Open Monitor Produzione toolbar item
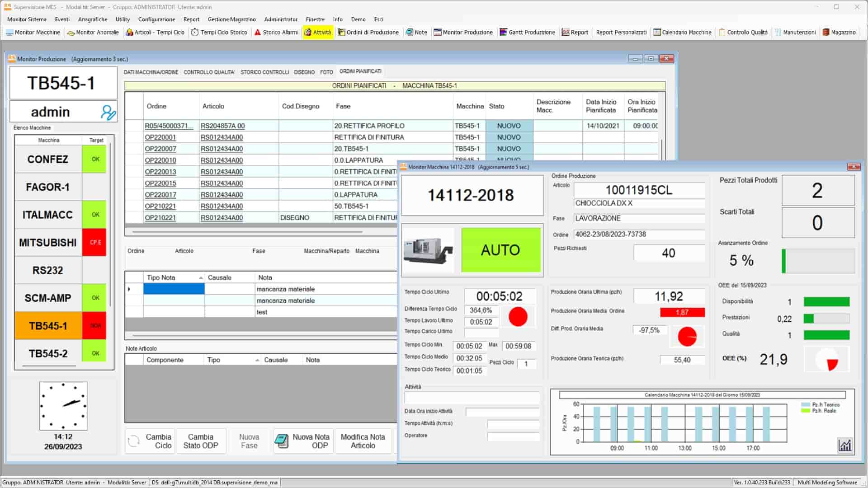 (x=463, y=33)
